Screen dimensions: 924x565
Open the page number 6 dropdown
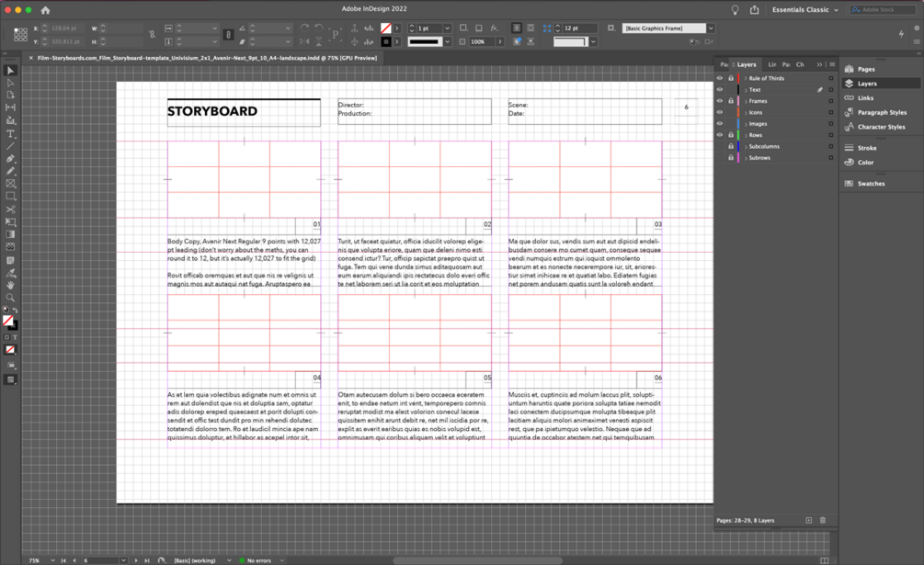pyautogui.click(x=123, y=560)
